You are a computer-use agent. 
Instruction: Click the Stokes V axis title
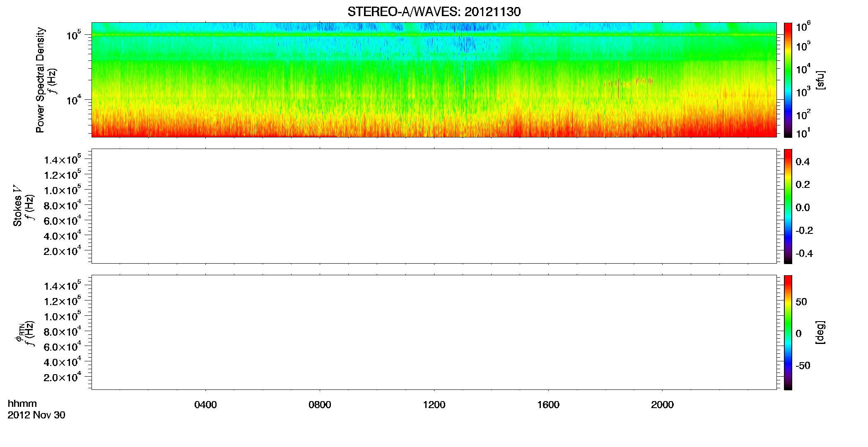pos(17,206)
